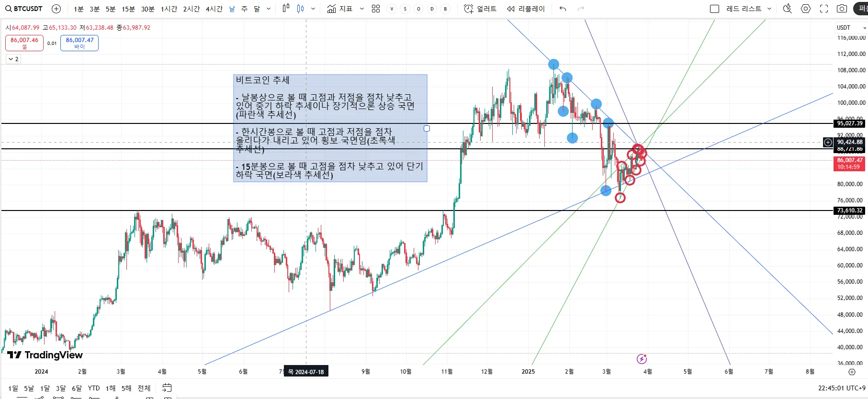Expand the indicators favorites dropdown arrow

(x=361, y=9)
